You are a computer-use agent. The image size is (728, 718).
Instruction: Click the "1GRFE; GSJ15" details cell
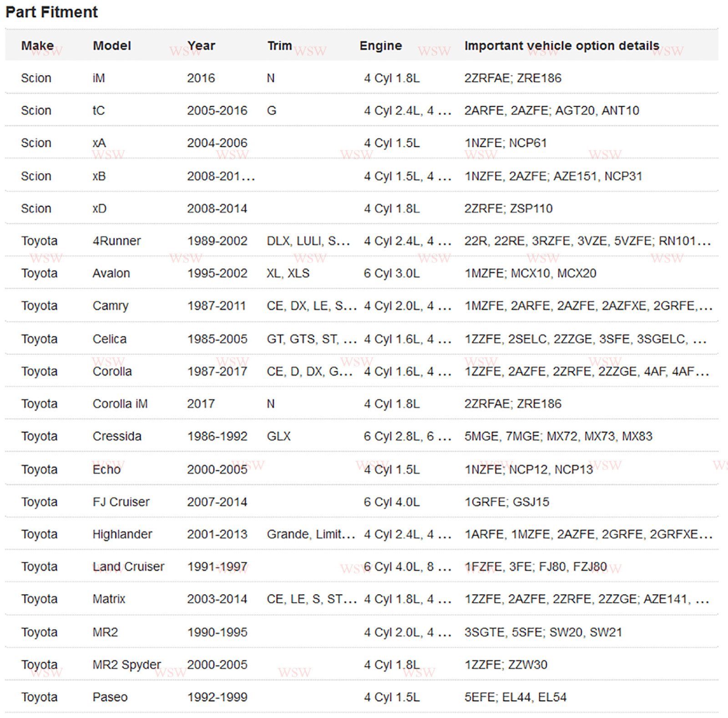[x=507, y=502]
